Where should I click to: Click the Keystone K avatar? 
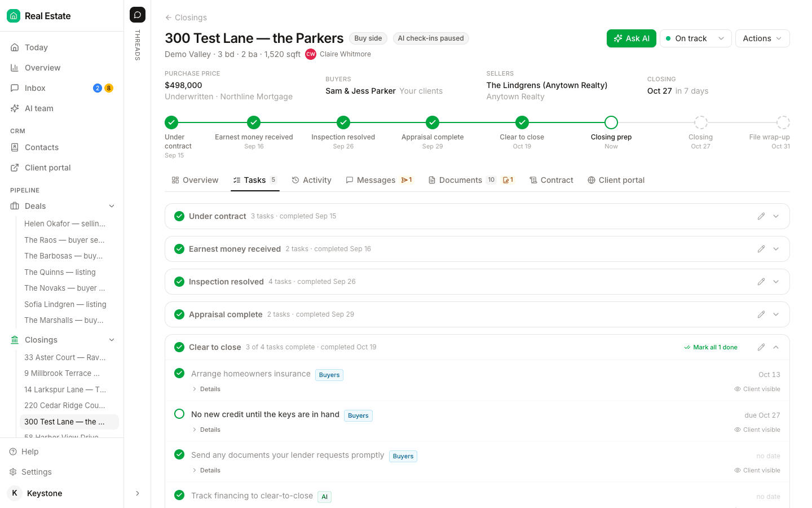[15, 493]
